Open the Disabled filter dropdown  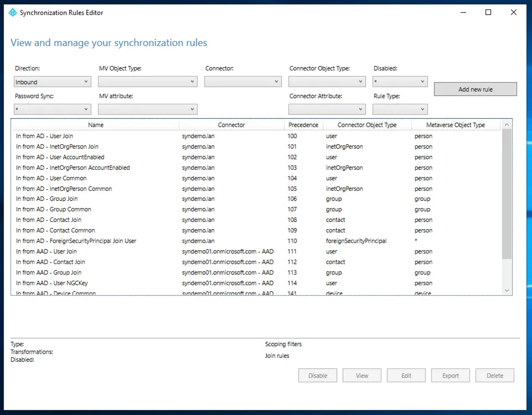400,82
